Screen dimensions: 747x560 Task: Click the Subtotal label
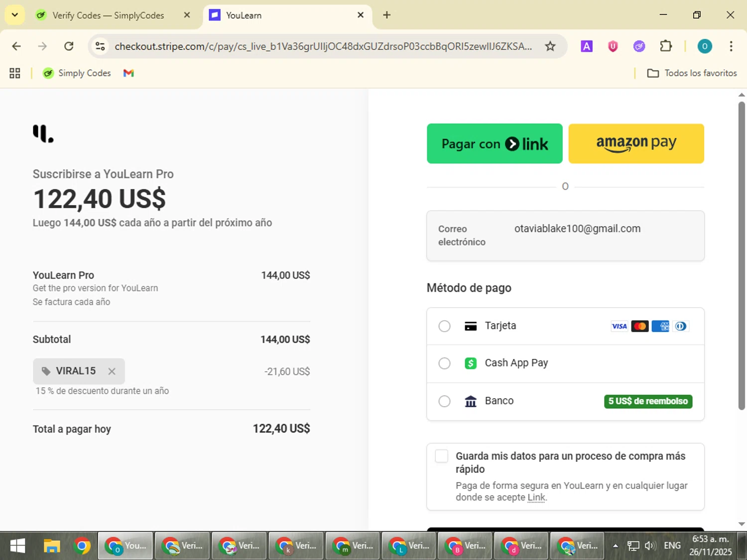(x=52, y=339)
